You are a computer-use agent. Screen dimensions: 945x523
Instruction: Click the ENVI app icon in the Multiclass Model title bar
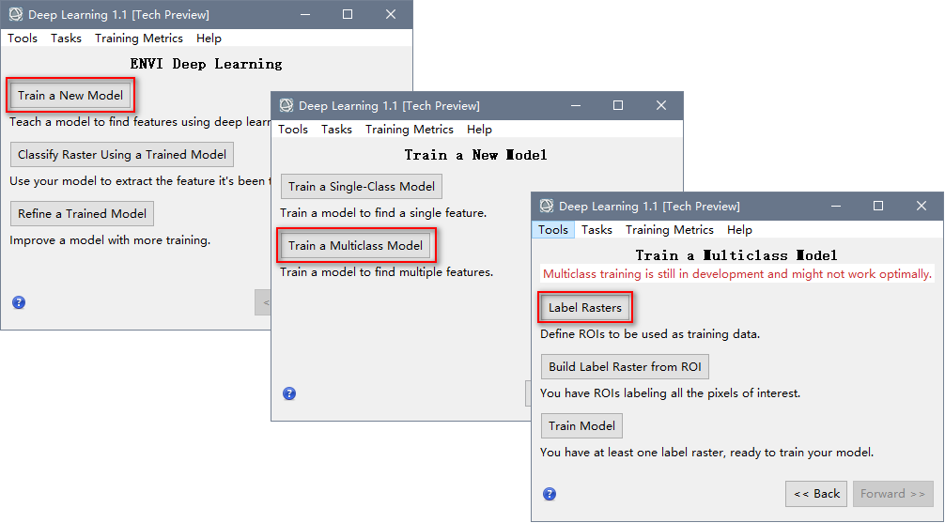[547, 206]
